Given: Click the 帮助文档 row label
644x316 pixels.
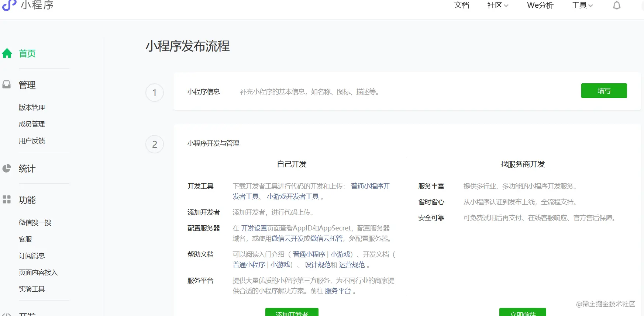Looking at the screenshot, I should [x=200, y=254].
